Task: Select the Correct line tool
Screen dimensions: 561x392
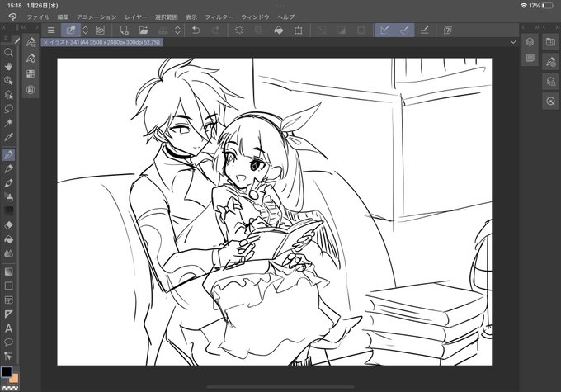Action: [x=8, y=357]
